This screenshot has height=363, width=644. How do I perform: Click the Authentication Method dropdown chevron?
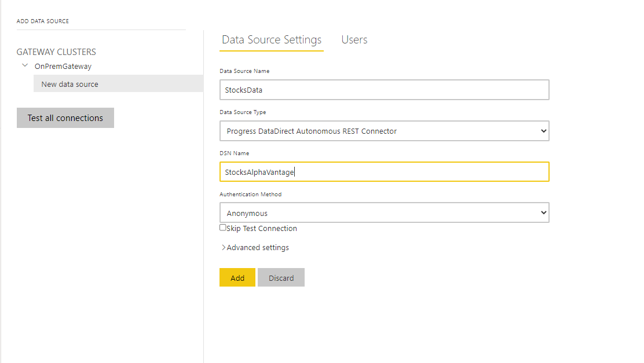click(543, 212)
